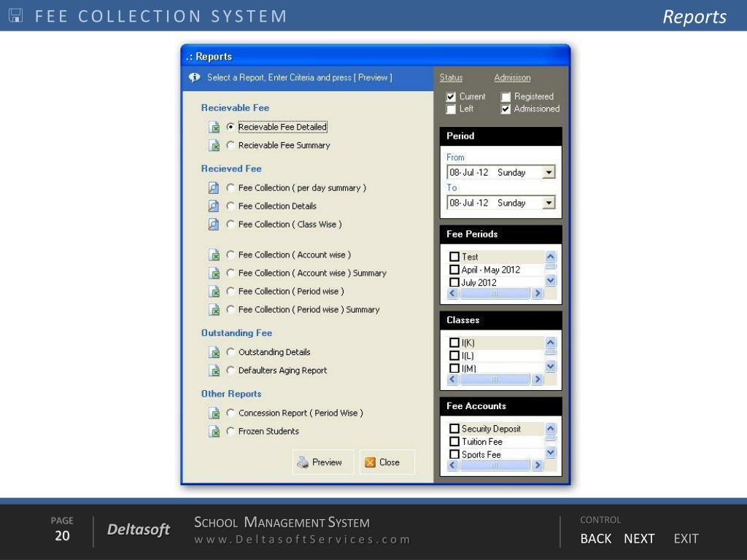Click Fee Accounts horizontal scrollbar thumb
The height and width of the screenshot is (560, 747).
coord(495,465)
